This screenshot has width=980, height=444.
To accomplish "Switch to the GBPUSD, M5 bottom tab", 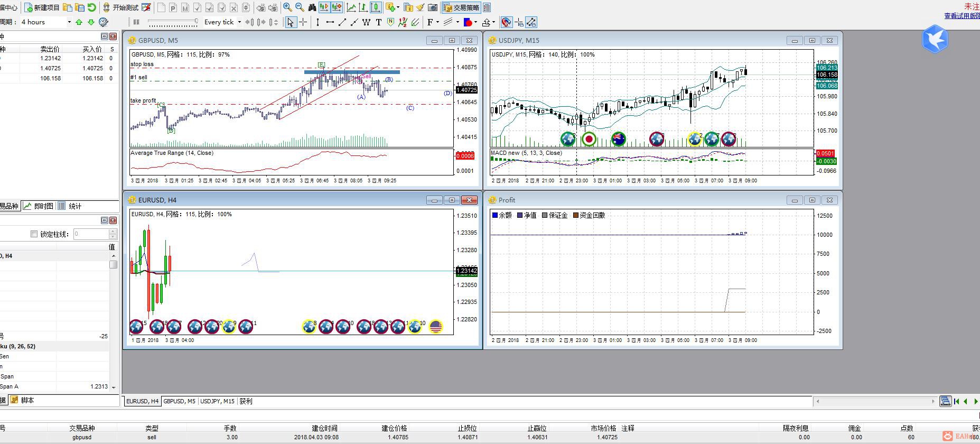I will coord(179,401).
